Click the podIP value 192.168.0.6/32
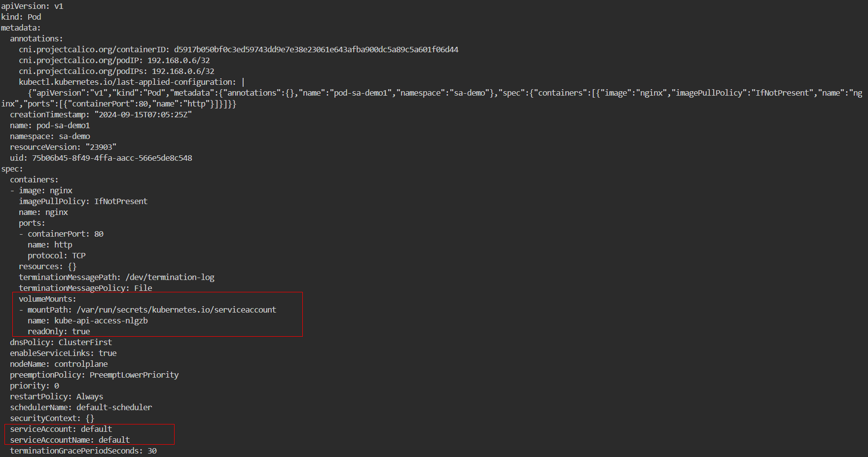The height and width of the screenshot is (457, 868). [179, 61]
